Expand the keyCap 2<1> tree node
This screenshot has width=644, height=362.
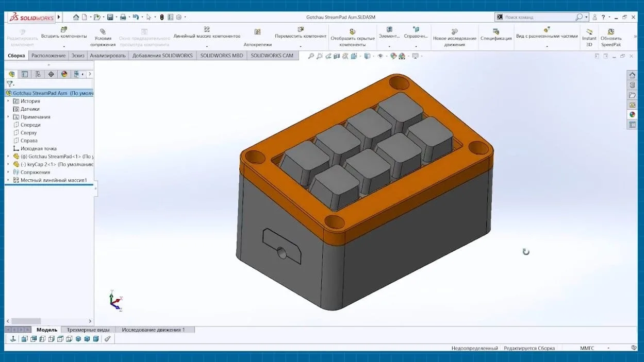(x=8, y=164)
